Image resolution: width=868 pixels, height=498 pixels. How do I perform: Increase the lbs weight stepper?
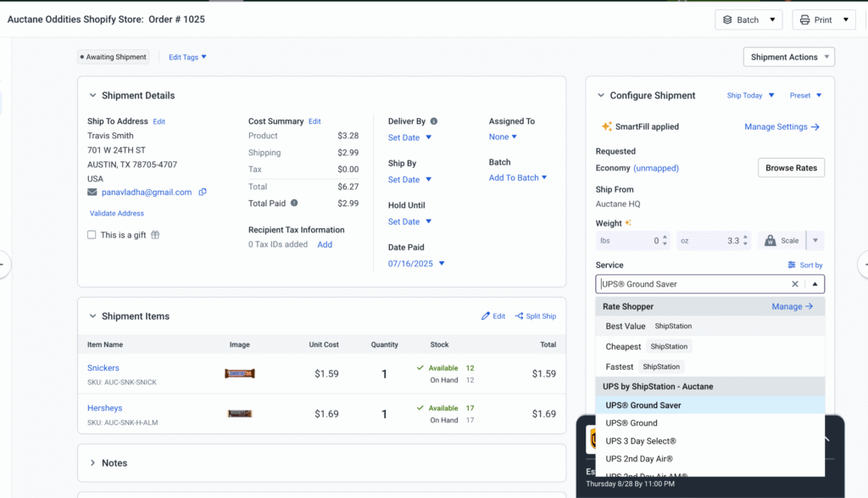665,238
